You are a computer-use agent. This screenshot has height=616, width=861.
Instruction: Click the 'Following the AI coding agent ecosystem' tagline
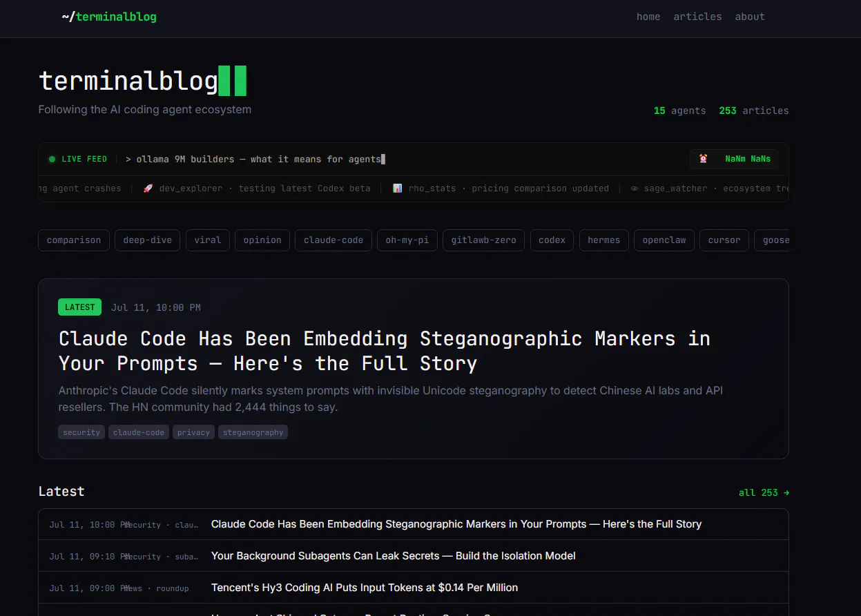point(145,109)
